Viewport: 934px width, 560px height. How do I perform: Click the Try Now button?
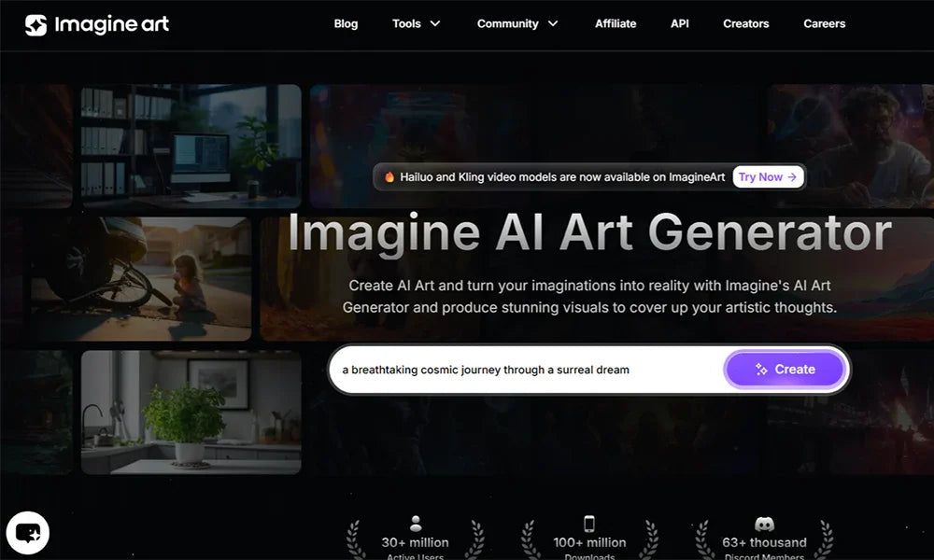(x=768, y=176)
